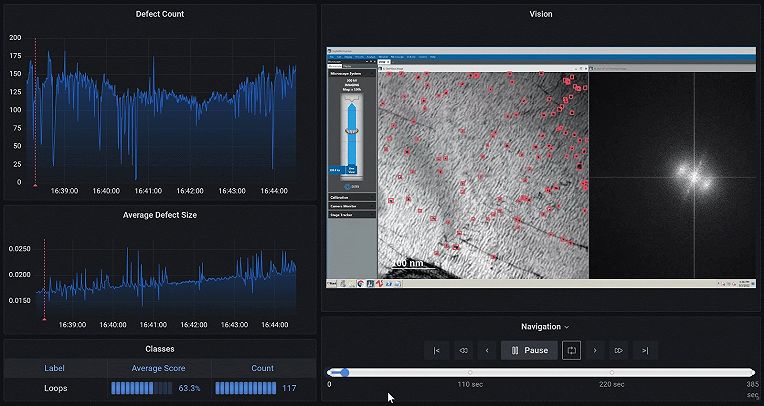Click the Vision panel title

point(541,14)
